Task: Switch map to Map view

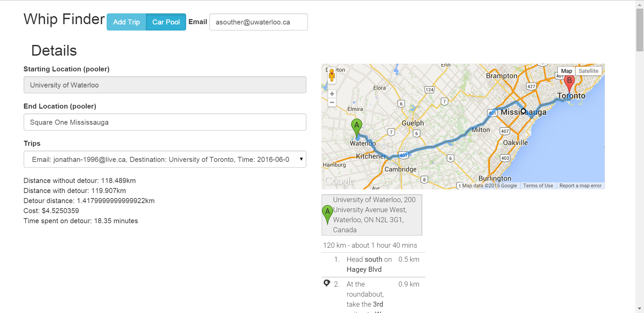Action: point(567,71)
